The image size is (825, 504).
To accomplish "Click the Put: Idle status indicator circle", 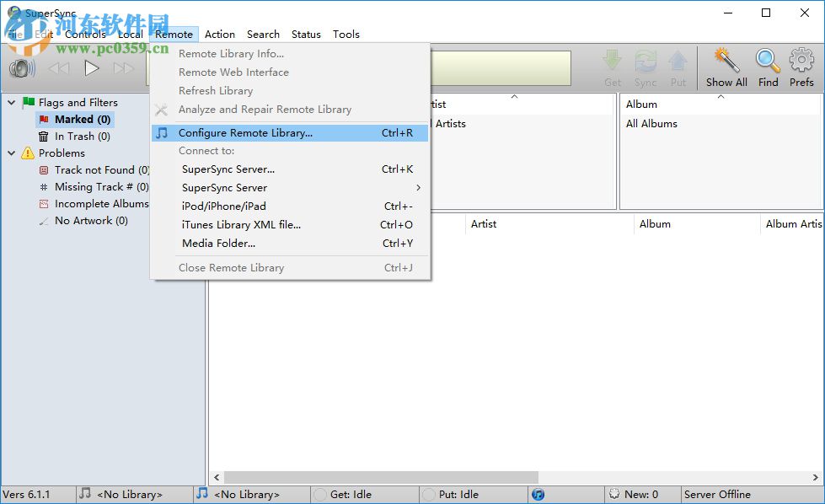I will click(x=429, y=495).
